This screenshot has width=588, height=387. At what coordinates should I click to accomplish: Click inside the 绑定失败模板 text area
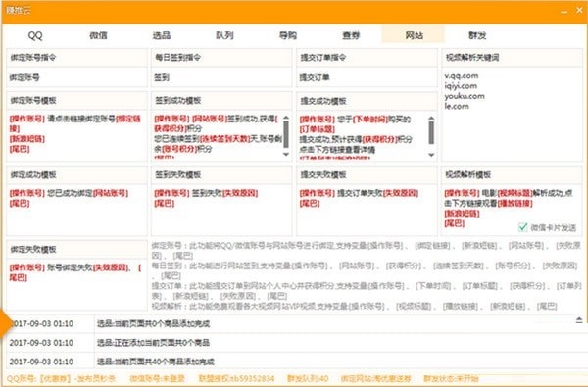tap(76, 284)
